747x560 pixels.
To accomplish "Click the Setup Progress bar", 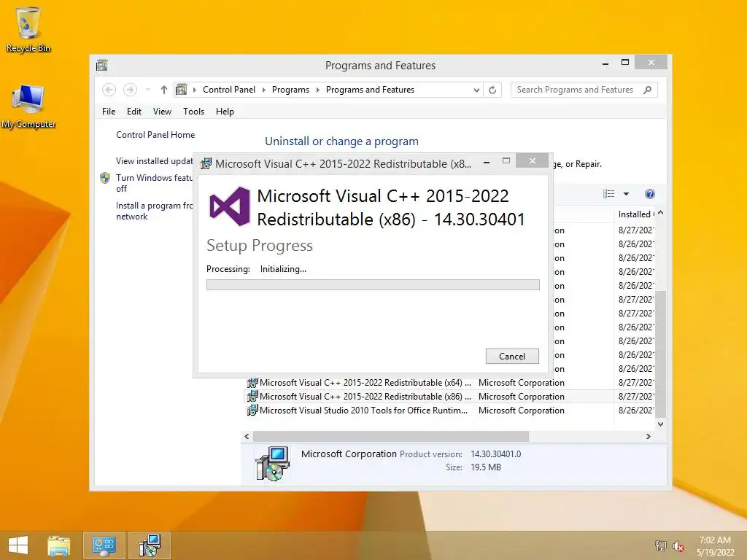I will pos(373,285).
